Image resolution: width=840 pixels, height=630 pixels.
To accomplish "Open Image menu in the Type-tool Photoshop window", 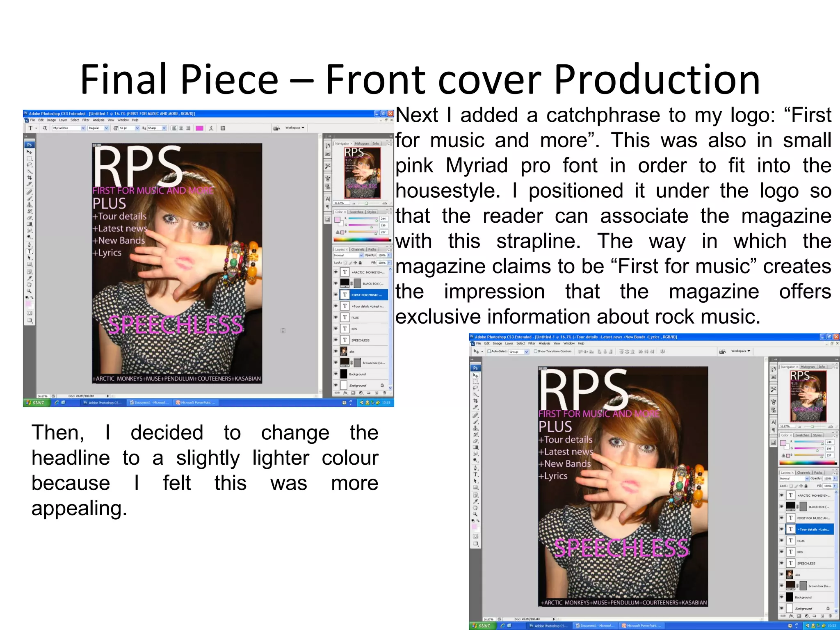I will pos(51,120).
